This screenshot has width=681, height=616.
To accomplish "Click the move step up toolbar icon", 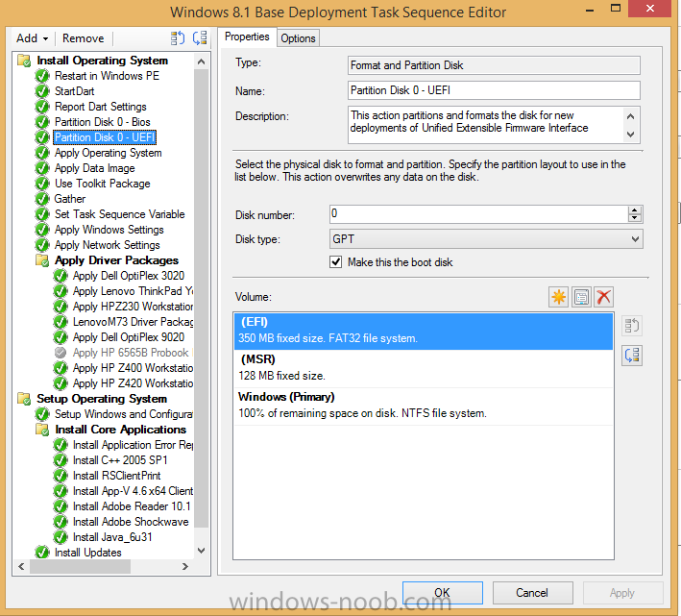I will (177, 38).
